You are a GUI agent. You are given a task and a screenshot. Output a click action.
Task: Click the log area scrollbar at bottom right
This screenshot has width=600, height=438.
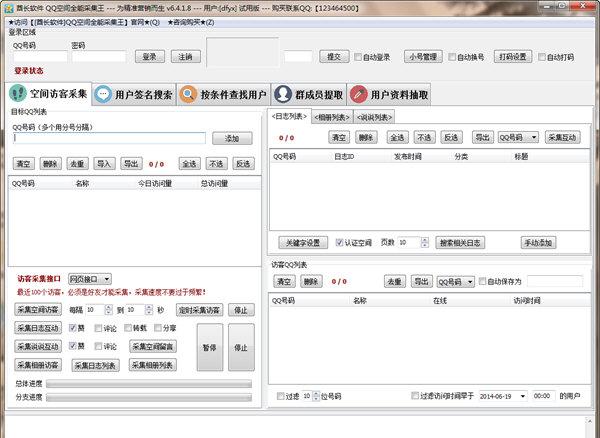[590, 427]
